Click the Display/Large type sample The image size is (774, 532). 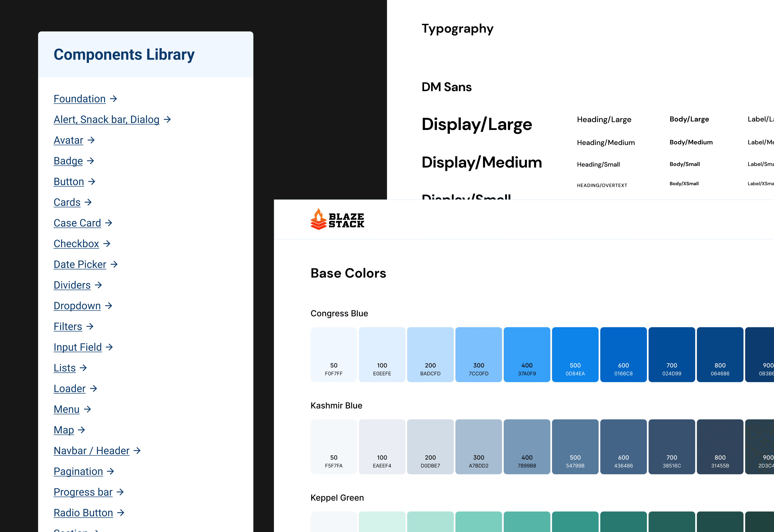pyautogui.click(x=477, y=124)
